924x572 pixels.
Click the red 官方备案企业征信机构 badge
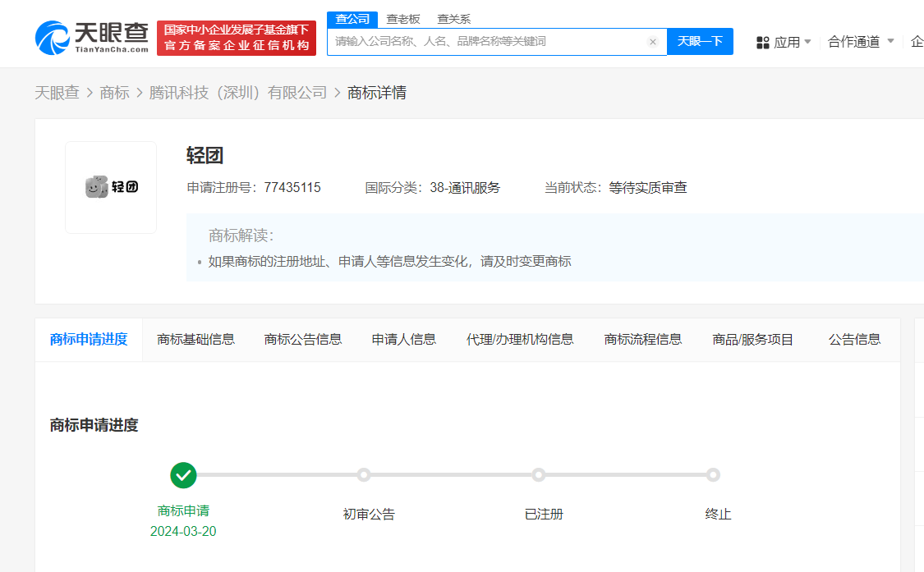pyautogui.click(x=236, y=38)
